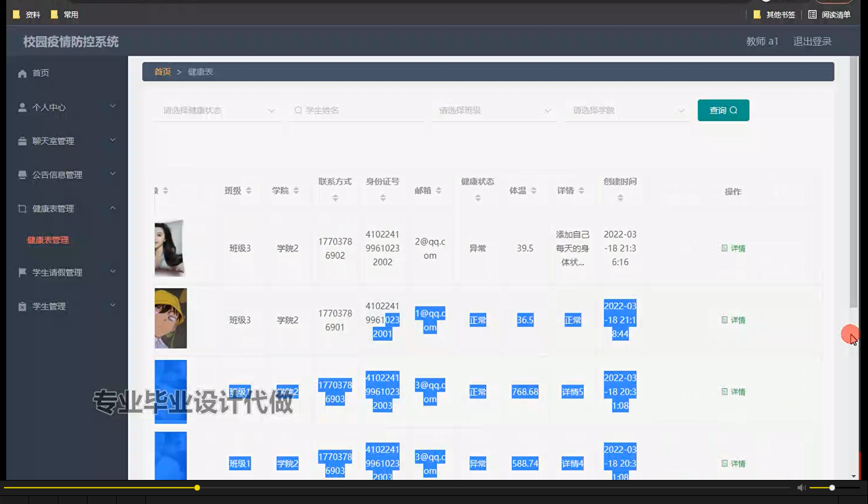Toggle sort on the 创建时间 column
Image resolution: width=868 pixels, height=504 pixels.
[620, 196]
